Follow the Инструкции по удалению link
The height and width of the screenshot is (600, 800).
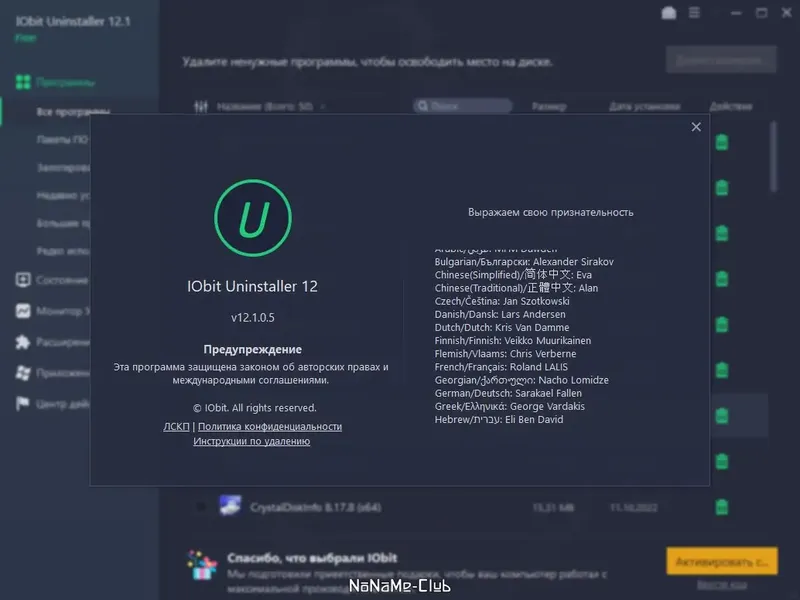click(x=254, y=441)
